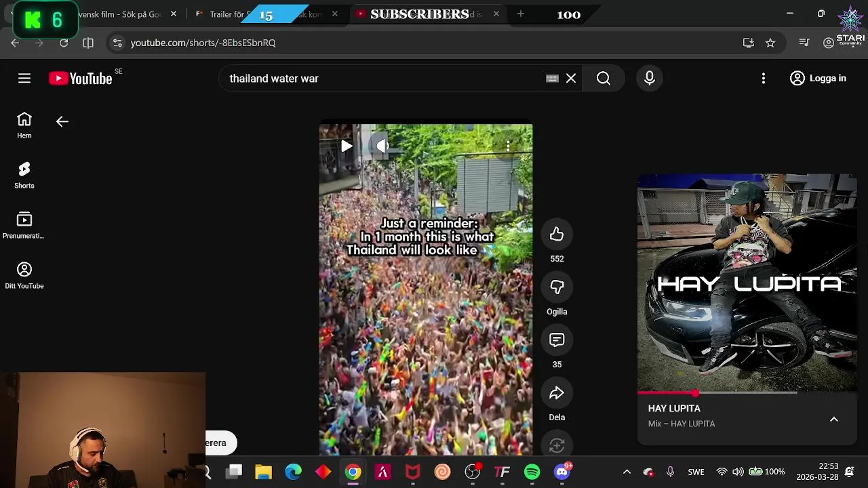Screen dimensions: 868x488
Task: Open Task View on the taskbar
Action: click(x=234, y=472)
